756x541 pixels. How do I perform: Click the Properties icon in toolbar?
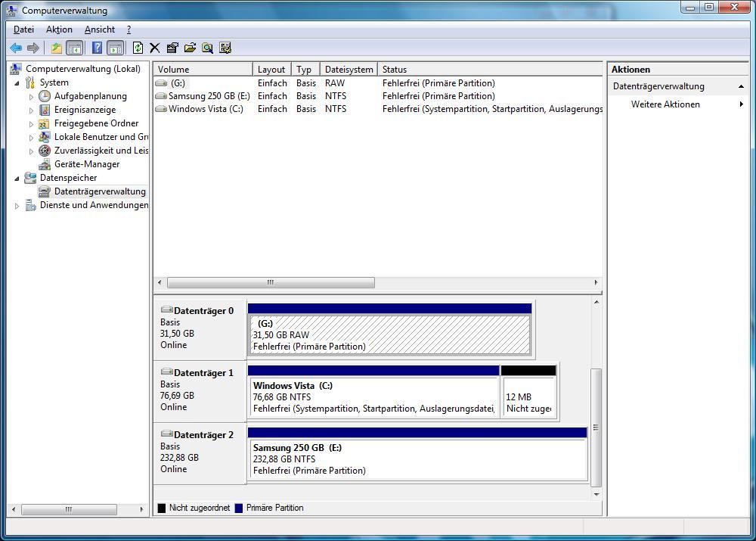point(172,48)
